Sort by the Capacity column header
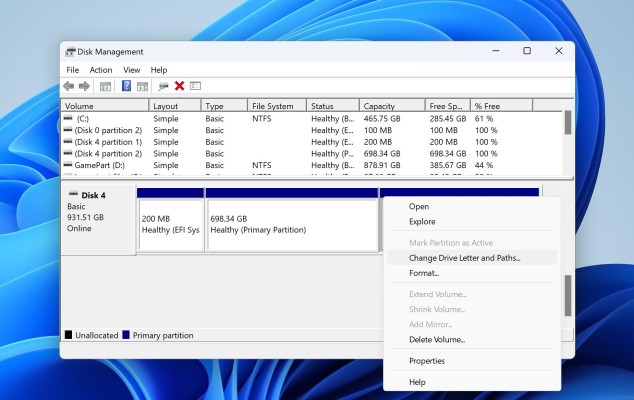634x400 pixels. tap(392, 106)
